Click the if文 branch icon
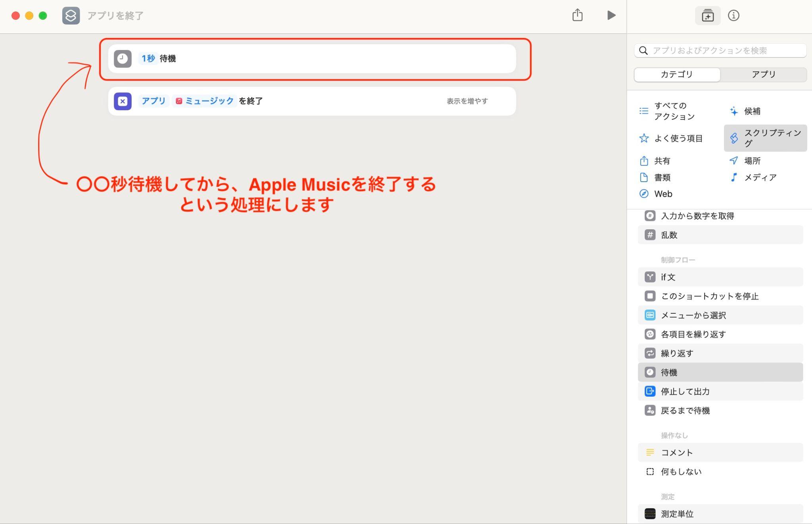 650,277
